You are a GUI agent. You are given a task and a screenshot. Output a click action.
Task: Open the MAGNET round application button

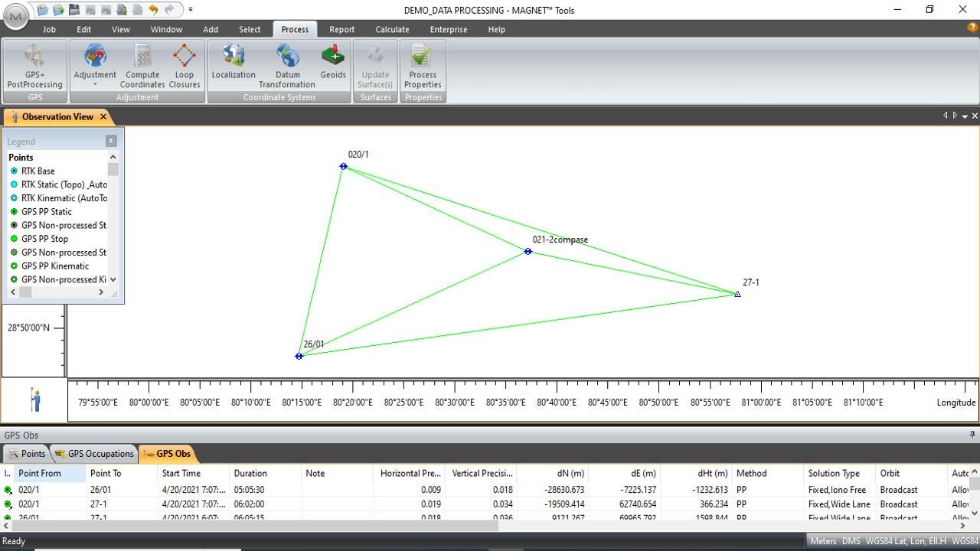click(x=17, y=16)
